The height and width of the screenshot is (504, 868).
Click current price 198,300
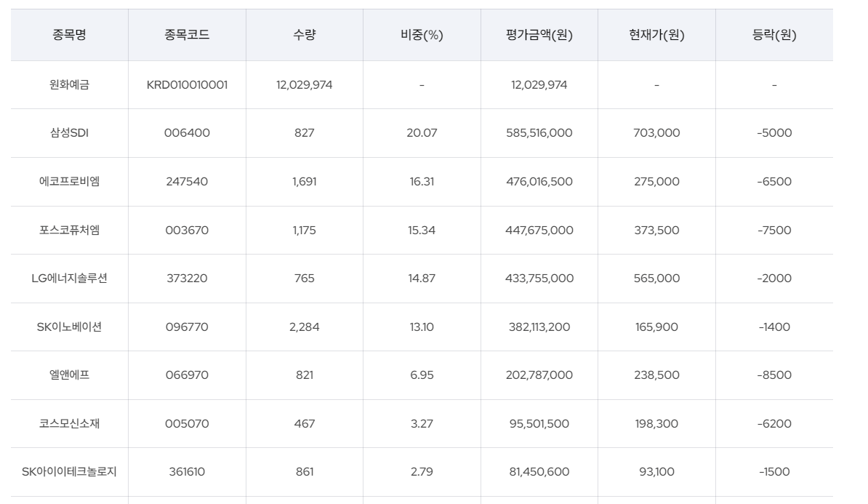(656, 424)
